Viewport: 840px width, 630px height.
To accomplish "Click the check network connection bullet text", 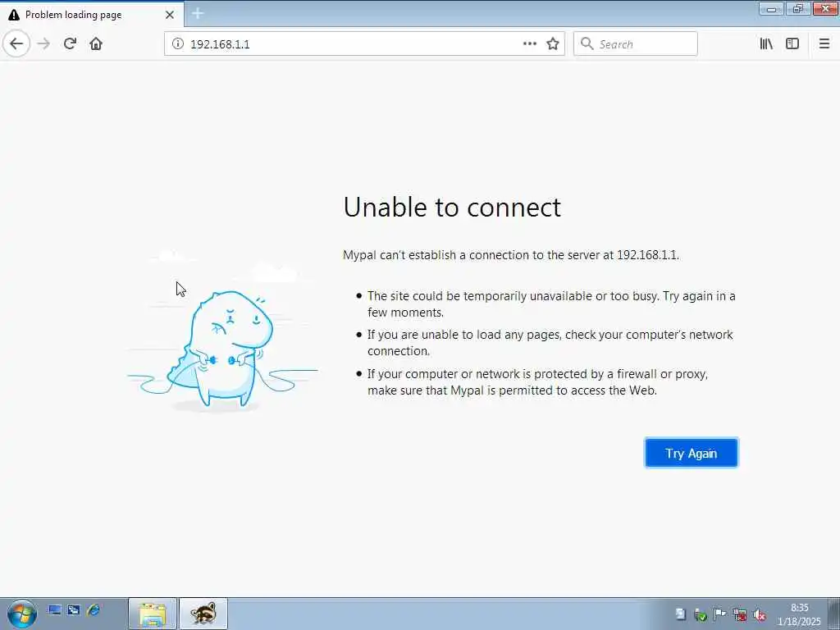I will pos(550,342).
